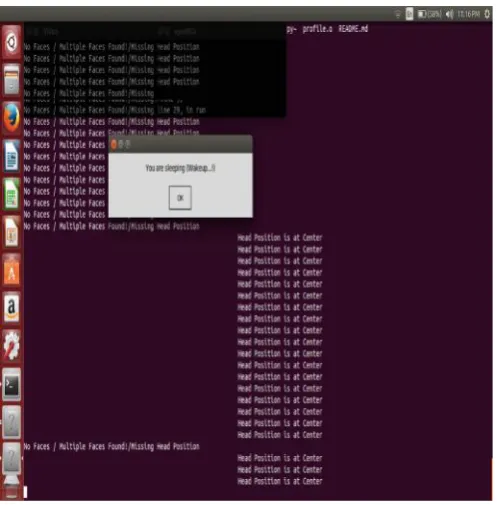Open the session power gear menu

pos(487,14)
